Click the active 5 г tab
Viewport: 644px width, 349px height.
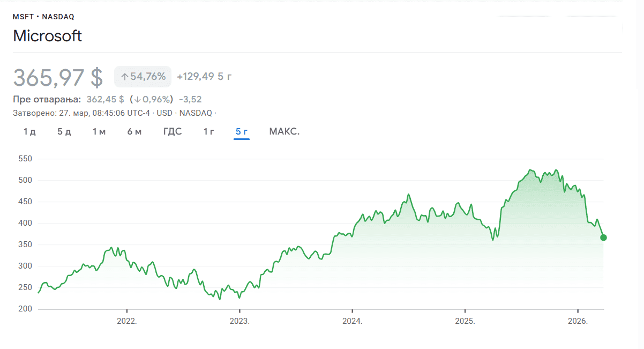pos(242,132)
